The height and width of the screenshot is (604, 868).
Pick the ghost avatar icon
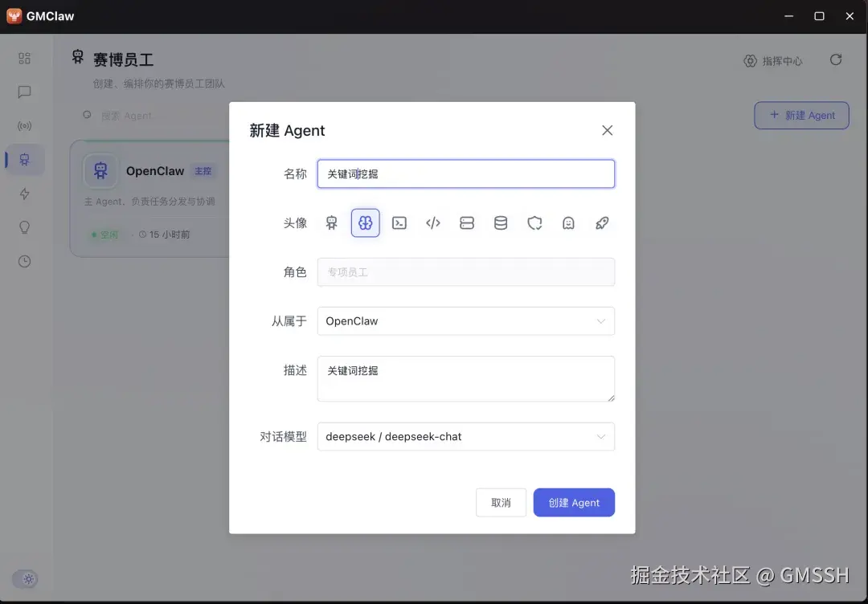pos(568,222)
